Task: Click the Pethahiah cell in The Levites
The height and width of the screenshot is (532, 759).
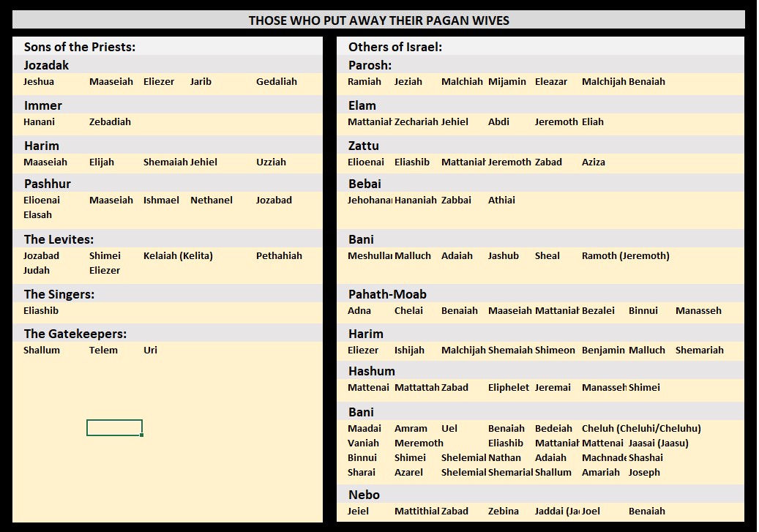Action: coord(279,256)
